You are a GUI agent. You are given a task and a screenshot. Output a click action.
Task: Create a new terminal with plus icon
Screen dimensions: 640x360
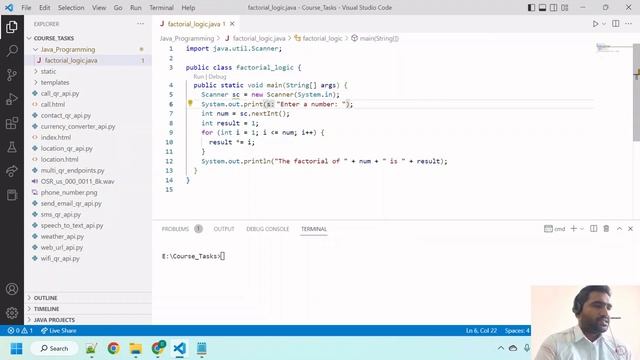[573, 229]
